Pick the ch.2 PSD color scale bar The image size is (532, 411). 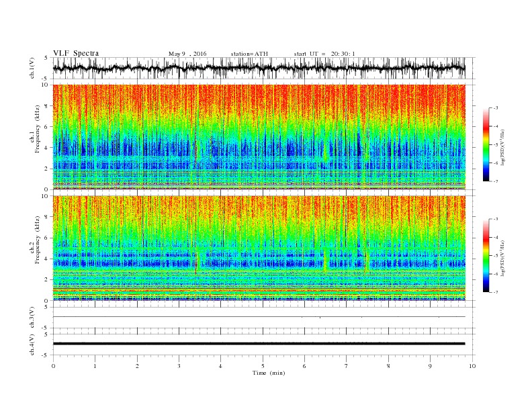click(486, 256)
